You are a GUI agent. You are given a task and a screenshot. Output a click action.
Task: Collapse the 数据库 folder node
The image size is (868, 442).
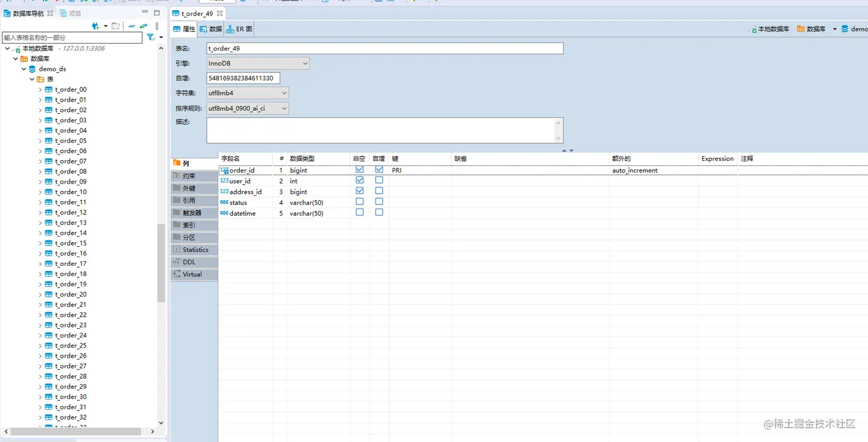point(15,59)
